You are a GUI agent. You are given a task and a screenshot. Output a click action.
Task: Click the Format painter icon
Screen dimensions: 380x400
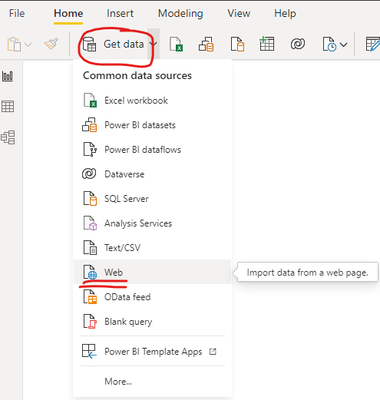point(51,44)
